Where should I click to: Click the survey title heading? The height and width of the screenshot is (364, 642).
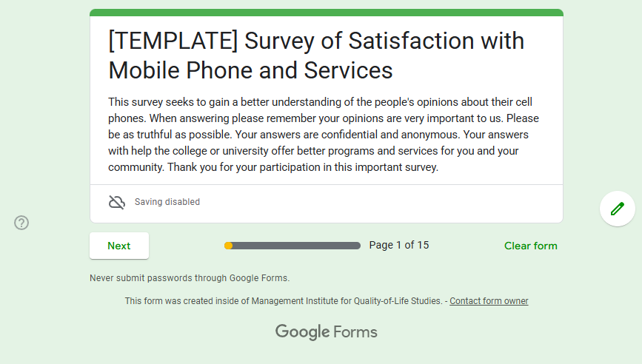[x=316, y=55]
